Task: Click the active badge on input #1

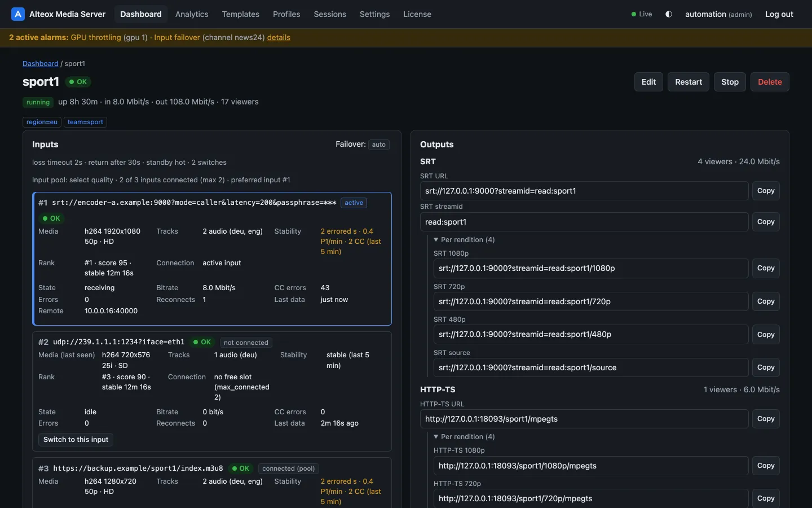Action: point(354,203)
